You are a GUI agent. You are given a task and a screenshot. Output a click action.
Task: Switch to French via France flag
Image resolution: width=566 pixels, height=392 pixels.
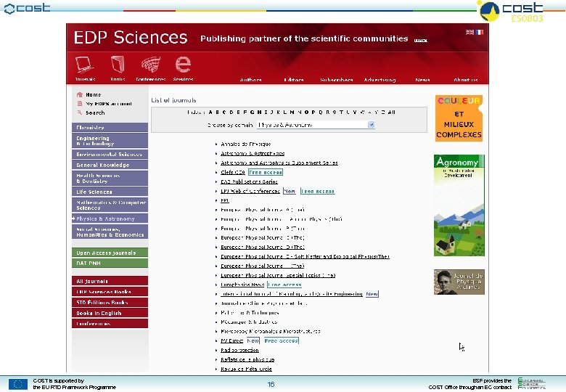click(x=479, y=32)
